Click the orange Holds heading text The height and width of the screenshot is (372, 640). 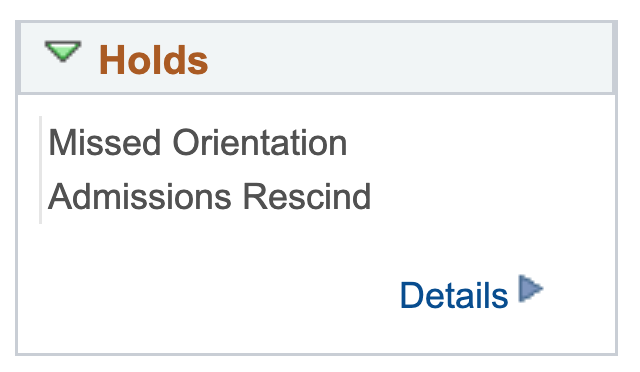coord(153,60)
